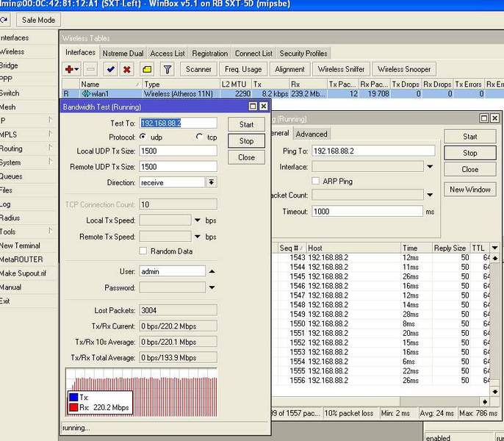Open the Direction dropdown

[x=211, y=182]
